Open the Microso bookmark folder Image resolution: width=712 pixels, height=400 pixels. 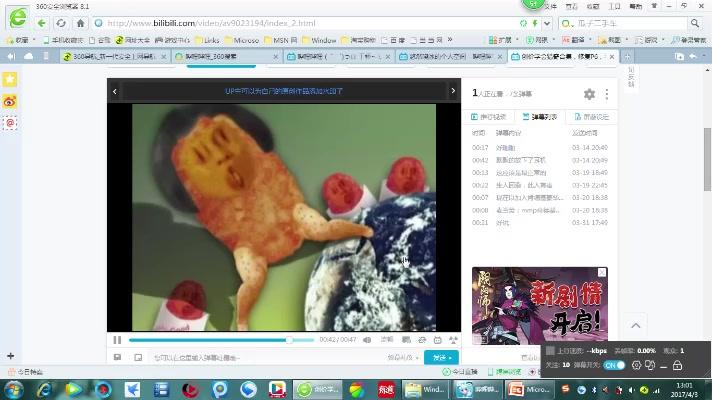point(242,40)
